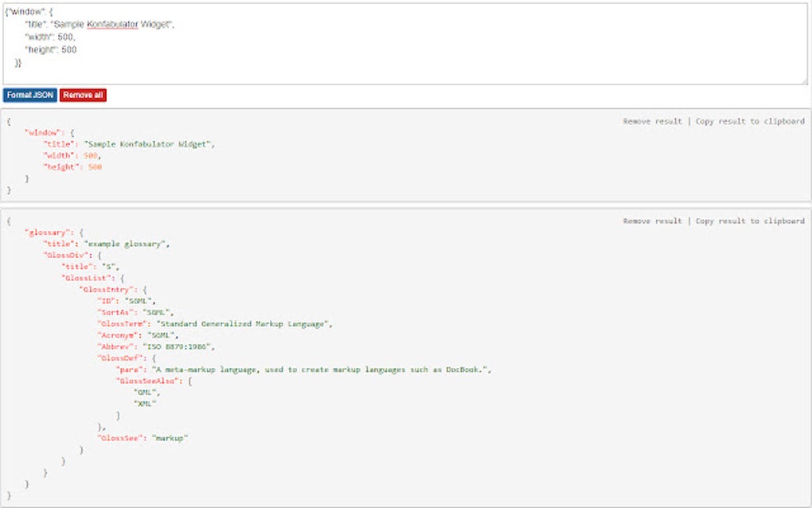The width and height of the screenshot is (812, 508).
Task: Click the "GlossDiv" key
Action: point(63,255)
